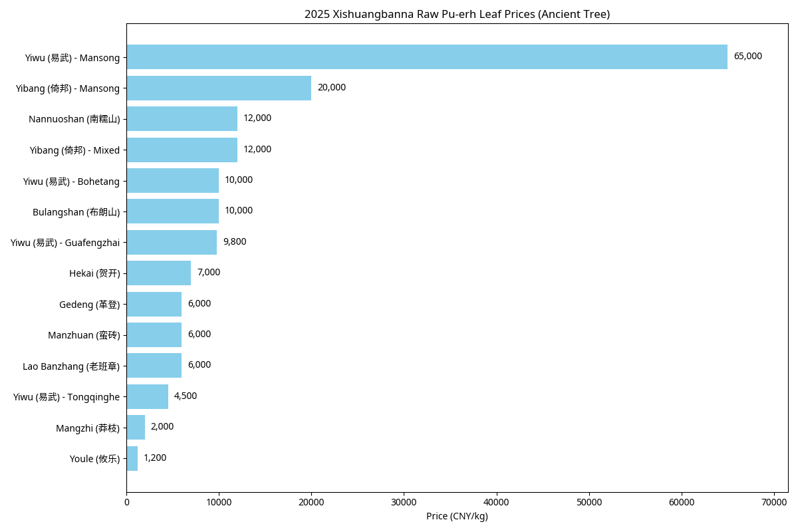Screen dimensions: 798x532
Task: Select the Yibang Mixed bar
Action: click(x=182, y=150)
